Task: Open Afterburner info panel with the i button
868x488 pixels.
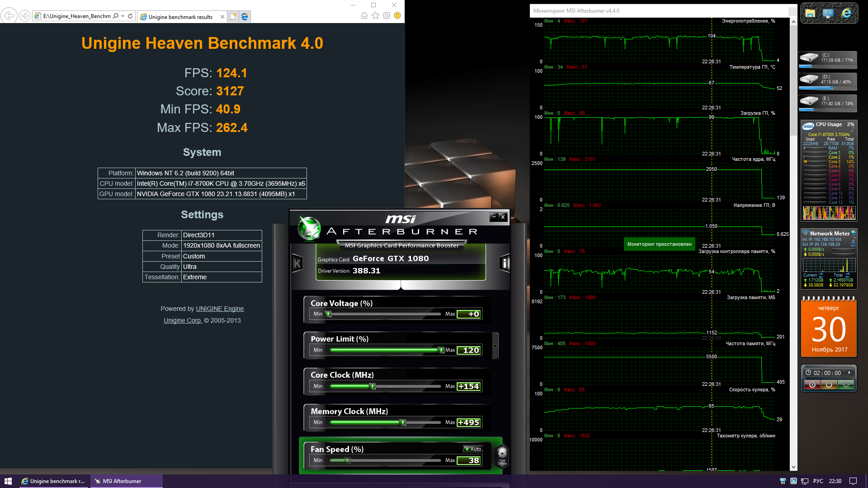Action: click(x=505, y=263)
